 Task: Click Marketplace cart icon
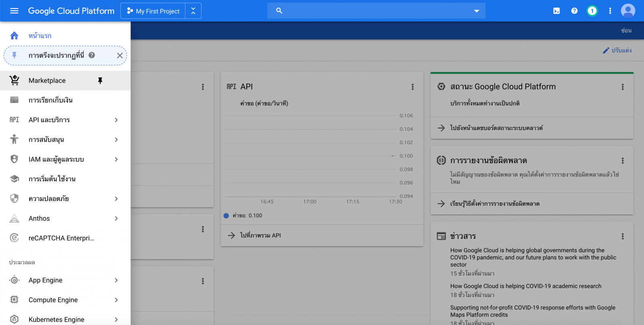tap(14, 80)
